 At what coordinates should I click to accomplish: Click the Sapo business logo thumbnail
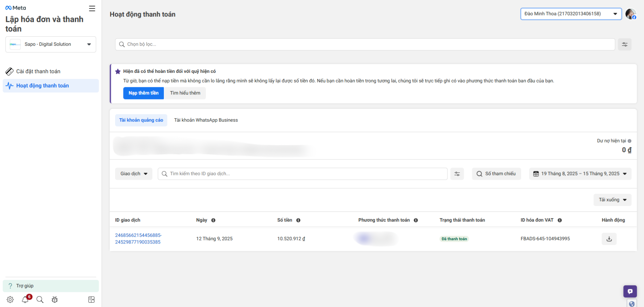pos(15,44)
